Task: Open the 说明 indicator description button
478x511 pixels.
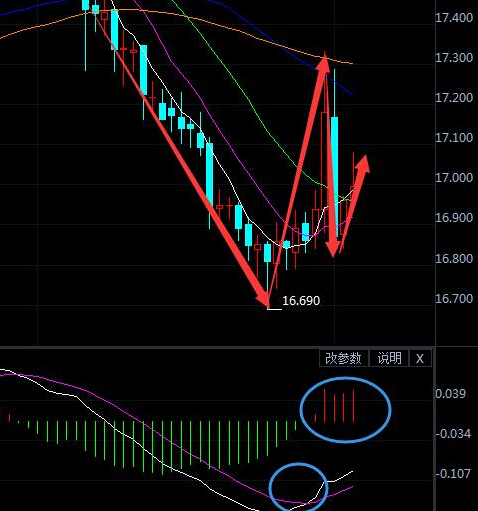Action: (389, 358)
